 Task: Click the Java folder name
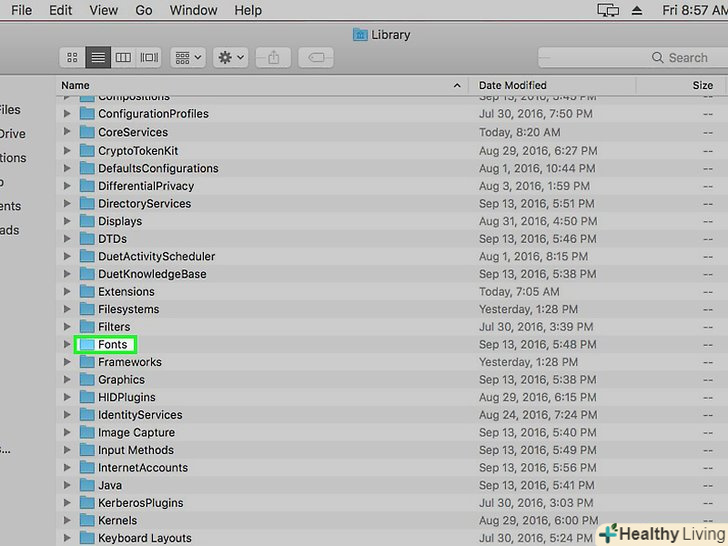pyautogui.click(x=110, y=485)
